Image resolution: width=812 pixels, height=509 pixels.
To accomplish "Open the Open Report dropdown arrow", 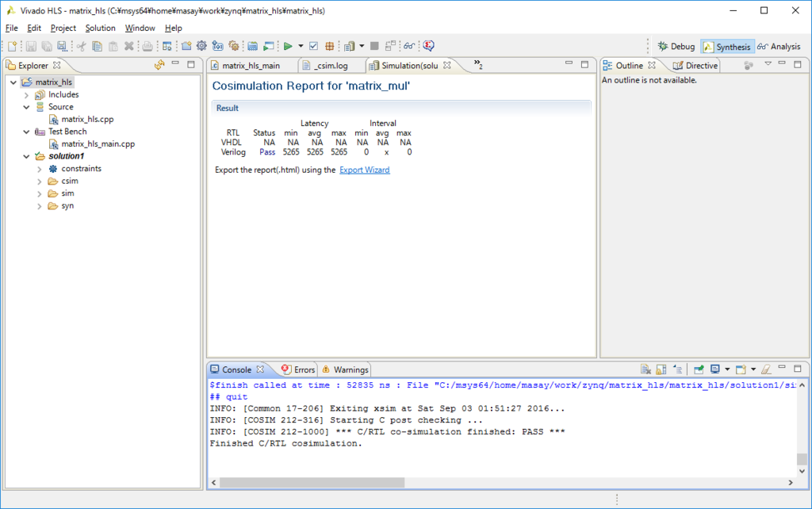I will 362,46.
